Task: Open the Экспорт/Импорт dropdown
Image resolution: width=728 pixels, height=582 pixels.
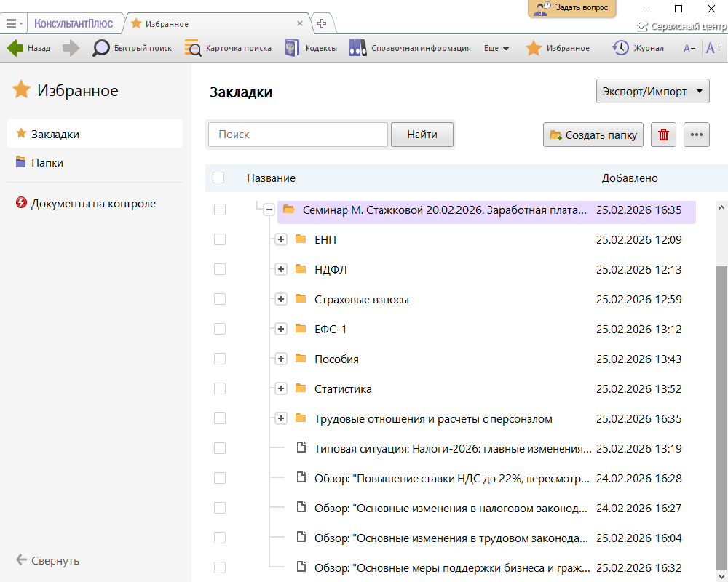Action: pos(652,92)
